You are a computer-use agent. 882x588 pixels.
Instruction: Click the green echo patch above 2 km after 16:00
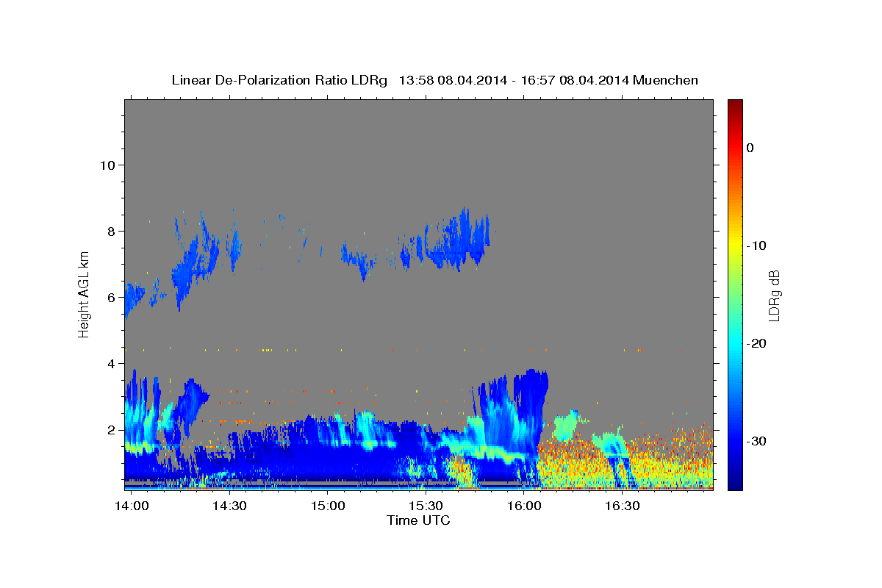point(566,424)
